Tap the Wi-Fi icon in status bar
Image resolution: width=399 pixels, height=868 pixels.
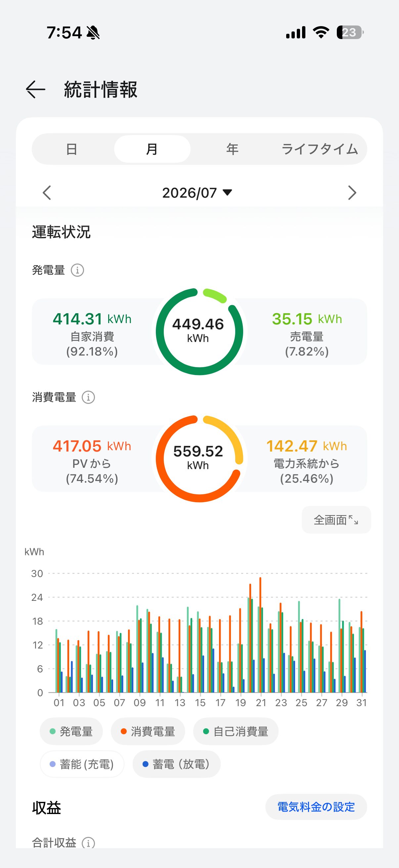point(321,32)
